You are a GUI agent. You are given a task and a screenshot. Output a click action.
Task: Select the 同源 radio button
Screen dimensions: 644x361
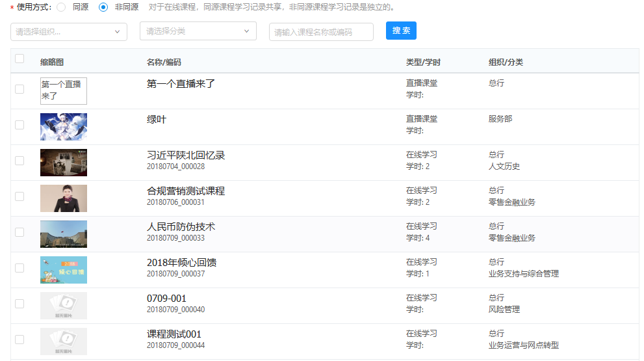coord(61,7)
